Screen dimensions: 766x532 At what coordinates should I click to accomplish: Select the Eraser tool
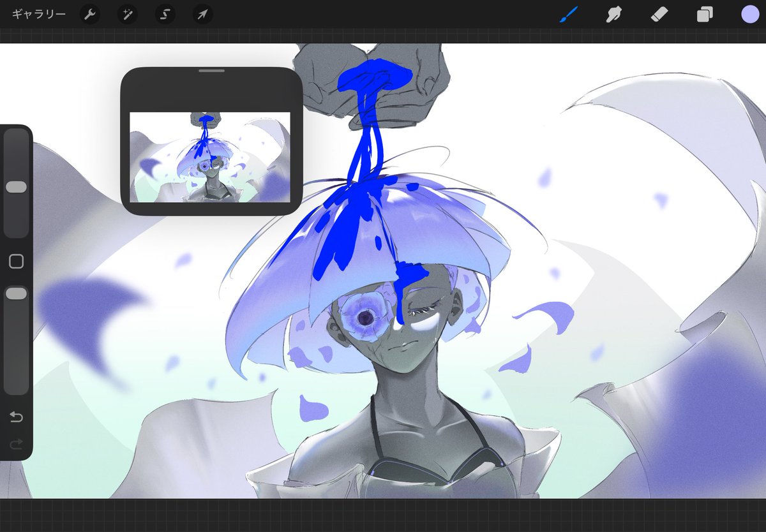(659, 14)
